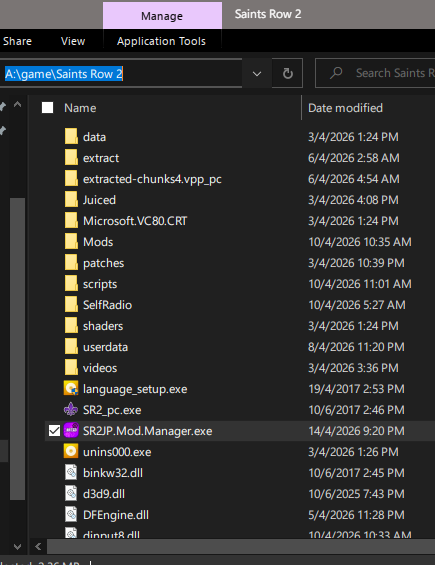Screen dimensions: 435x565
Task: Select the extracted-chunks4.vpp_pc folder icon
Action: [71, 179]
